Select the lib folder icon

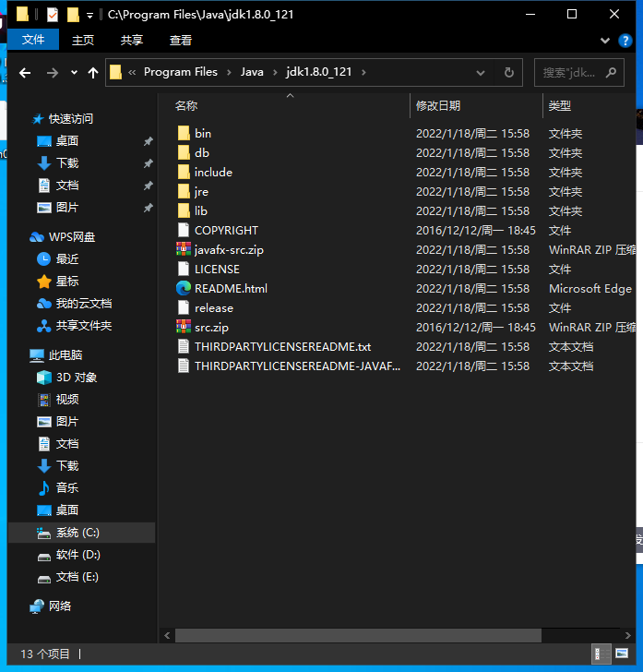pyautogui.click(x=184, y=210)
